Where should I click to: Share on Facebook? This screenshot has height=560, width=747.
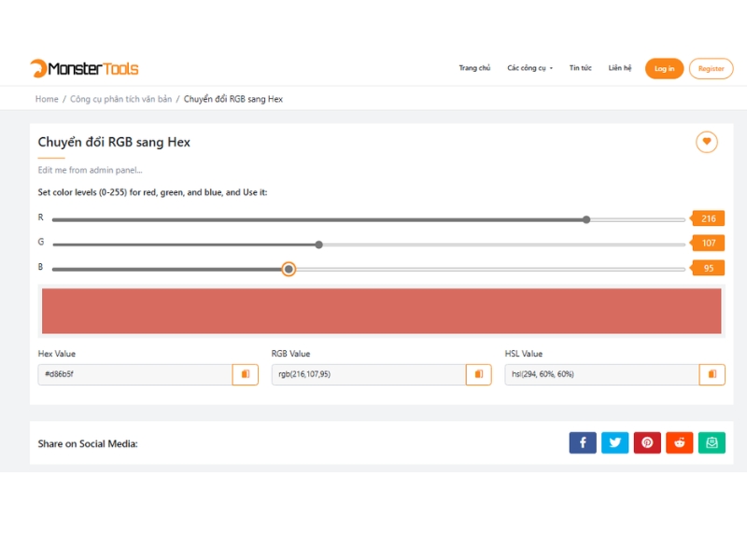[583, 442]
